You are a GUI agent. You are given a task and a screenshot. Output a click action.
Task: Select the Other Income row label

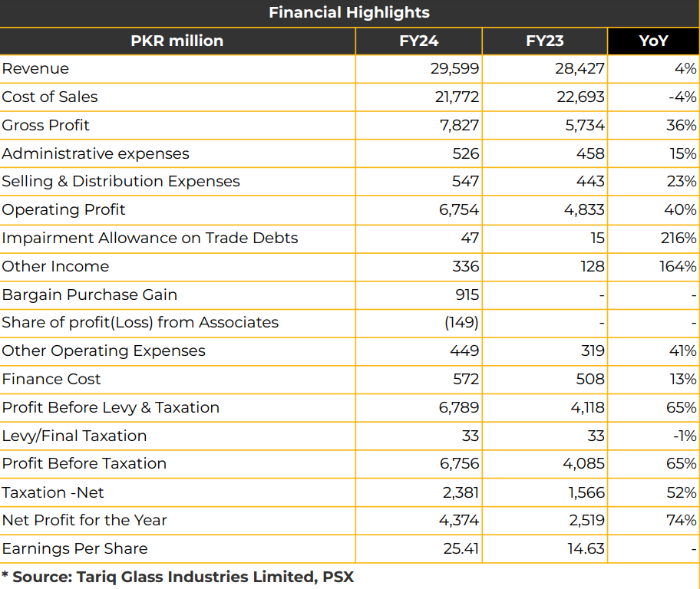click(55, 266)
